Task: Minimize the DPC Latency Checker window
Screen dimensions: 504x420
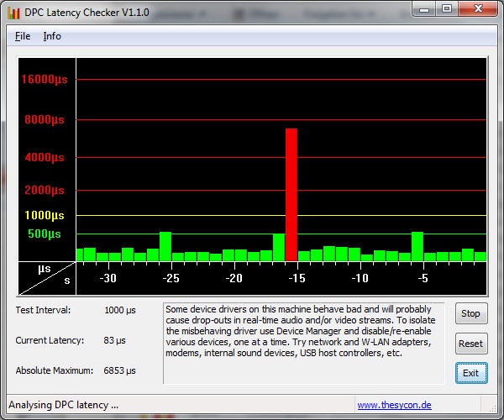Action: pos(424,9)
